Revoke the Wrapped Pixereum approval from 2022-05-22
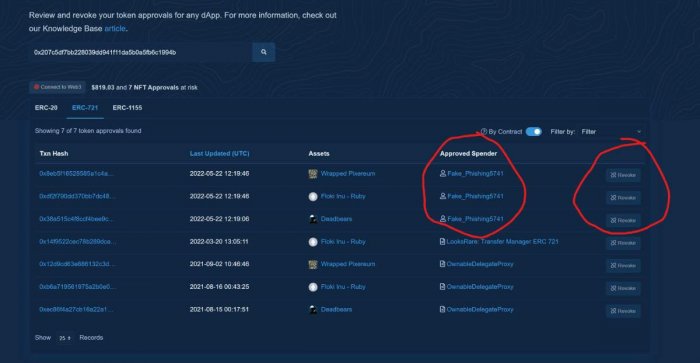The image size is (700, 363). (623, 175)
